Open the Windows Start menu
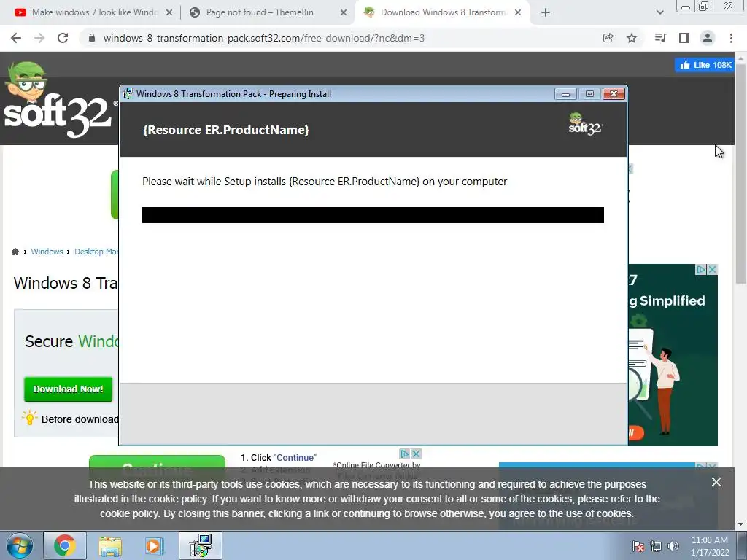The image size is (747, 560). click(19, 545)
